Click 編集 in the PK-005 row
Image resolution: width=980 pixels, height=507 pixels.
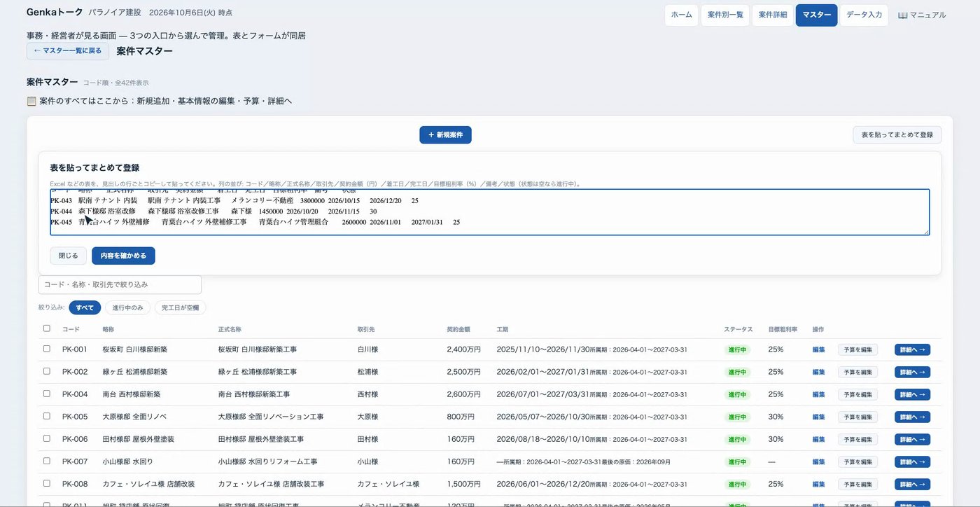[819, 417]
